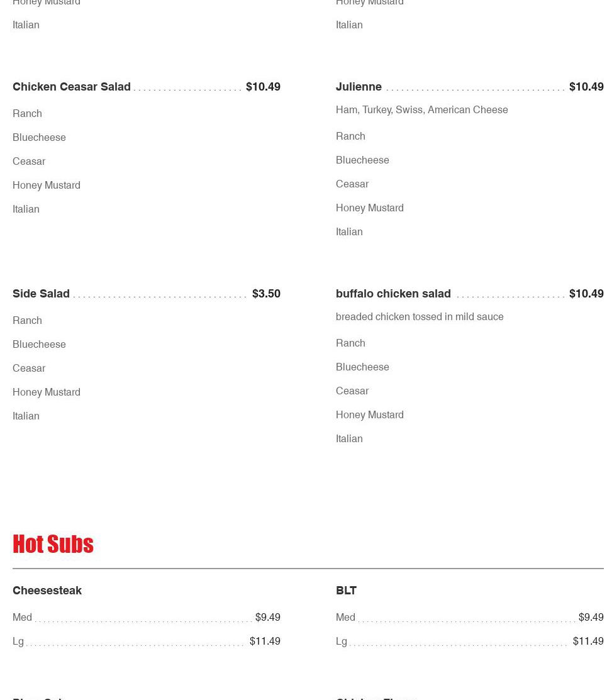Select the Cheesesteak sub title
The image size is (607, 700).
pos(47,591)
